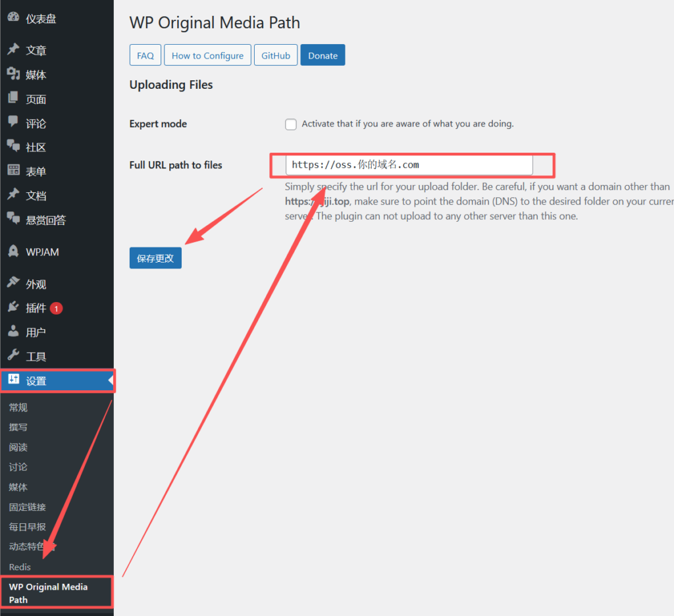The width and height of the screenshot is (674, 616).
Task: Click the 工具 wrench icon
Action: 13,356
